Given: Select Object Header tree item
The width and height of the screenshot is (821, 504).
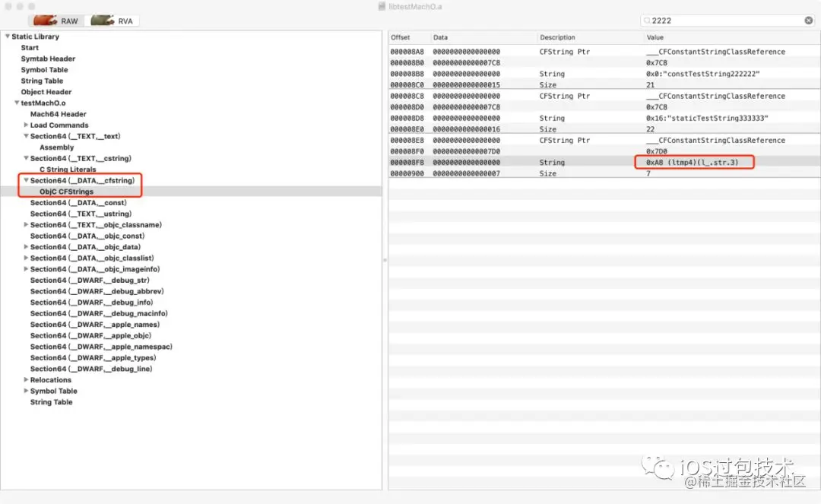Looking at the screenshot, I should [x=46, y=91].
